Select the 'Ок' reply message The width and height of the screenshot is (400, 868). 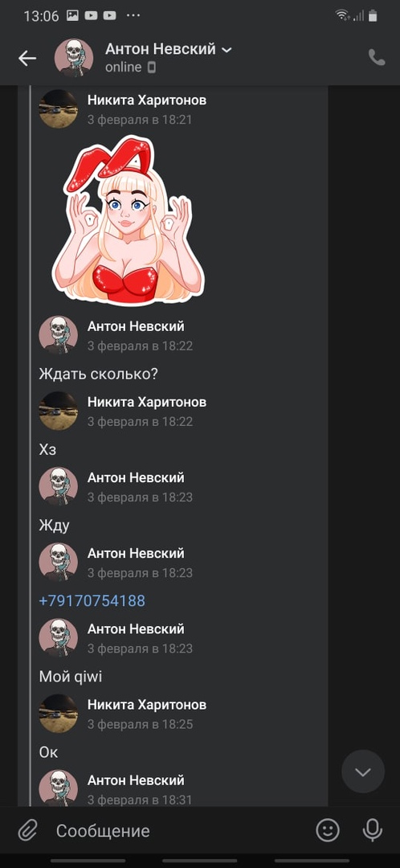[x=48, y=752]
